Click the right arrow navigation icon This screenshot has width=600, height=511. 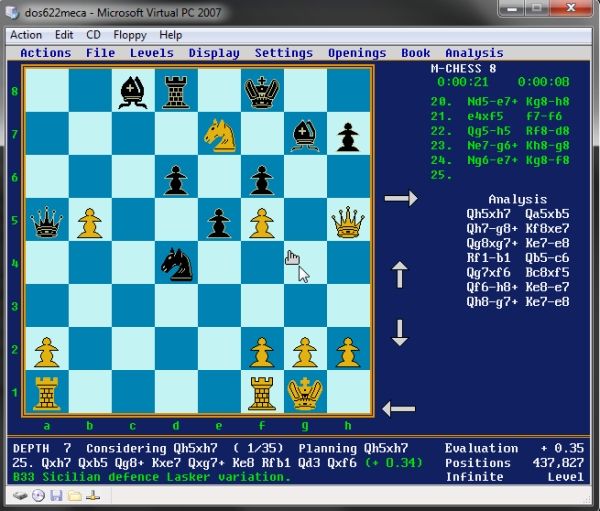[x=401, y=198]
